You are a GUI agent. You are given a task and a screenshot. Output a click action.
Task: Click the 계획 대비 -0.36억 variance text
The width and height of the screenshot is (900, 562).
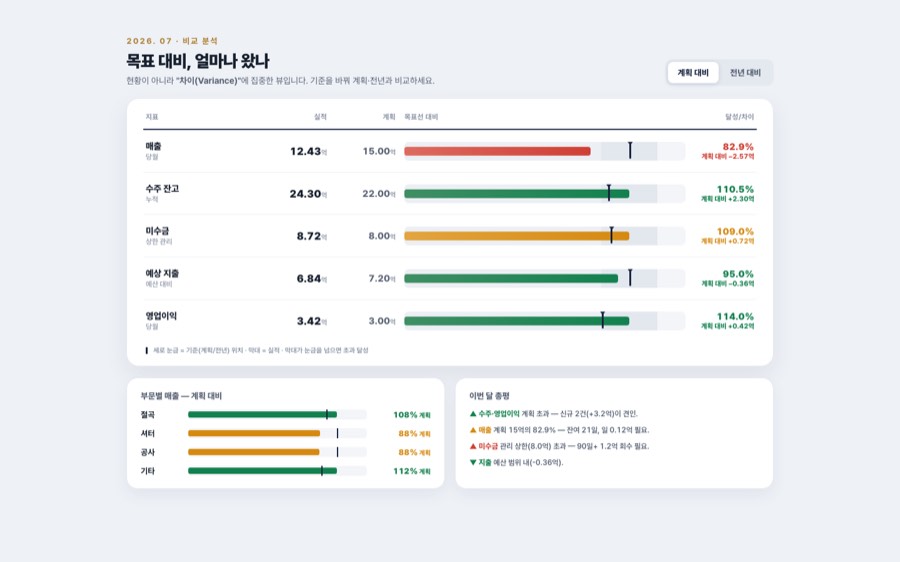point(727,284)
